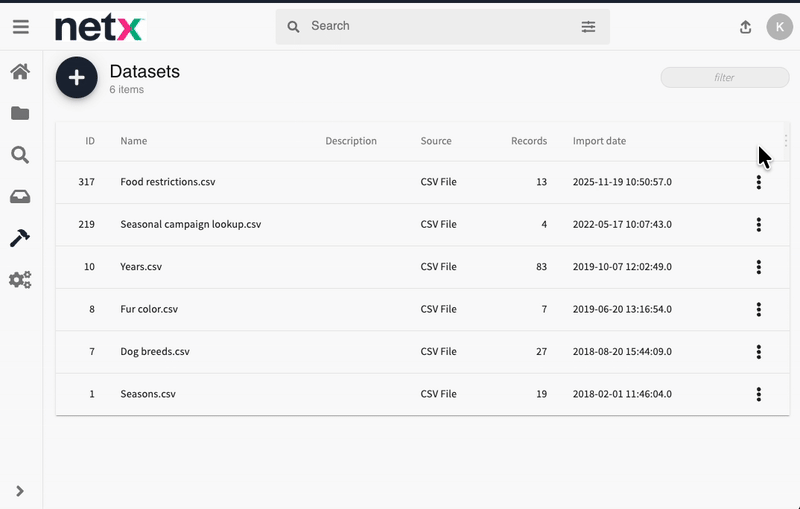The image size is (800, 509).
Task: Open the Folders sidebar icon
Action: click(x=20, y=113)
